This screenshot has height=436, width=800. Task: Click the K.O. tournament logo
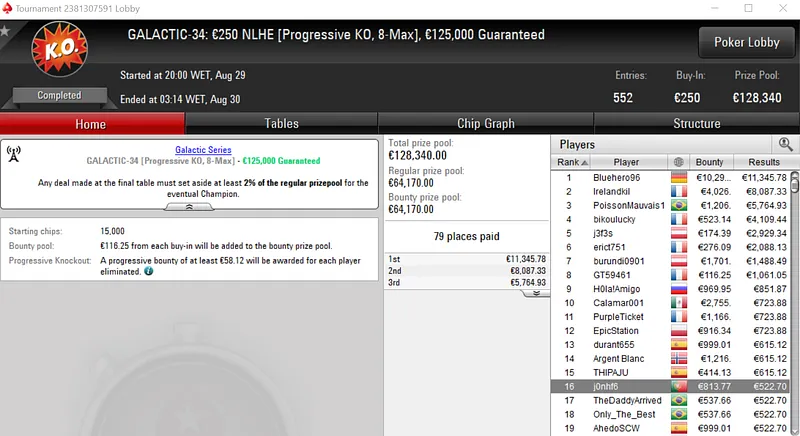click(x=50, y=52)
